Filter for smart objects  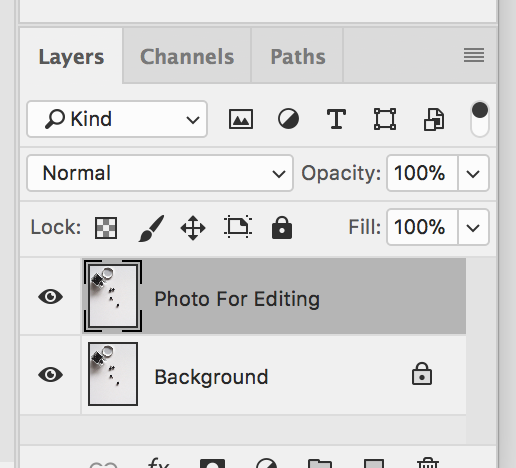(434, 119)
